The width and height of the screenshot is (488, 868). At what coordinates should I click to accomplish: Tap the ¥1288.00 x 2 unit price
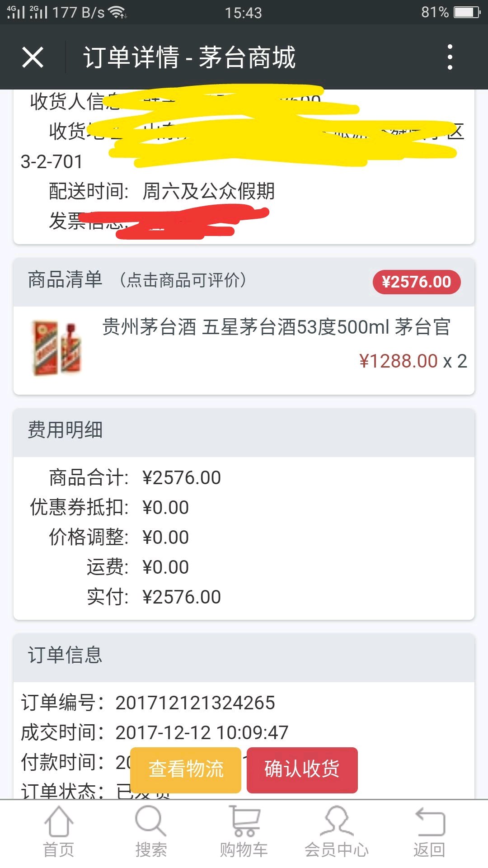413,361
